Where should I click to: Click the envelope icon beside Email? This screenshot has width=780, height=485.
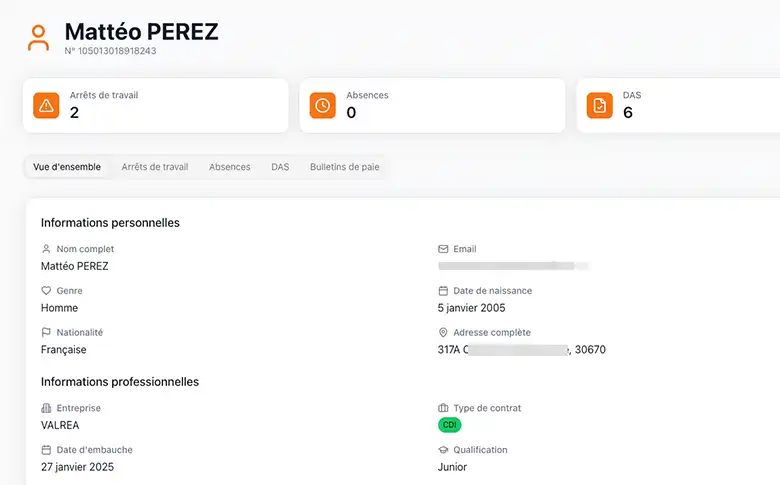(x=444, y=249)
